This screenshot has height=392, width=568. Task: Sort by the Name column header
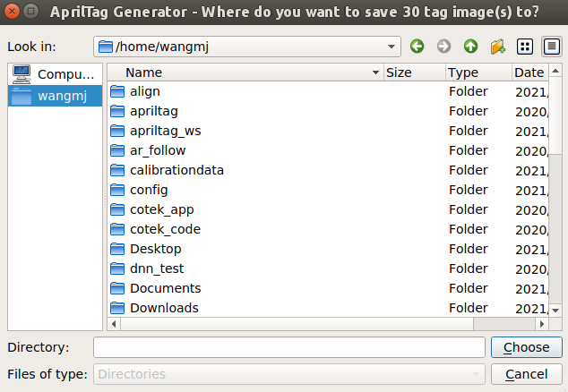[245, 72]
